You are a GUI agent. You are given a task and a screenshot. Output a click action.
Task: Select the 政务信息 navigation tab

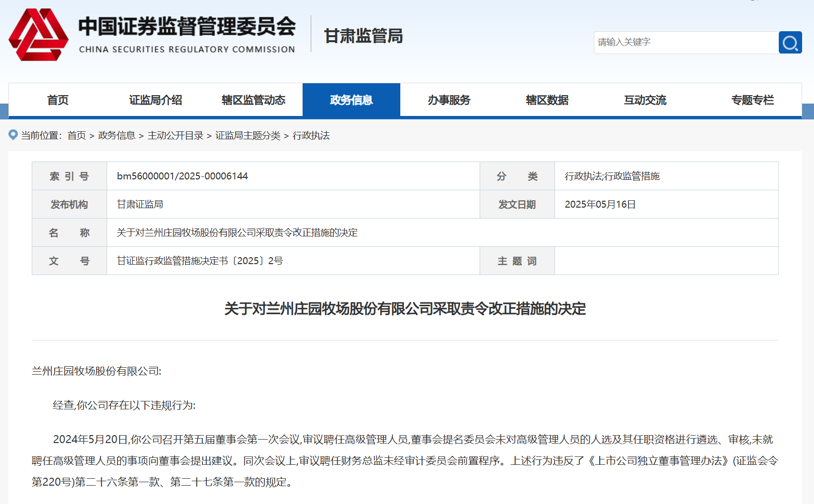click(x=351, y=100)
